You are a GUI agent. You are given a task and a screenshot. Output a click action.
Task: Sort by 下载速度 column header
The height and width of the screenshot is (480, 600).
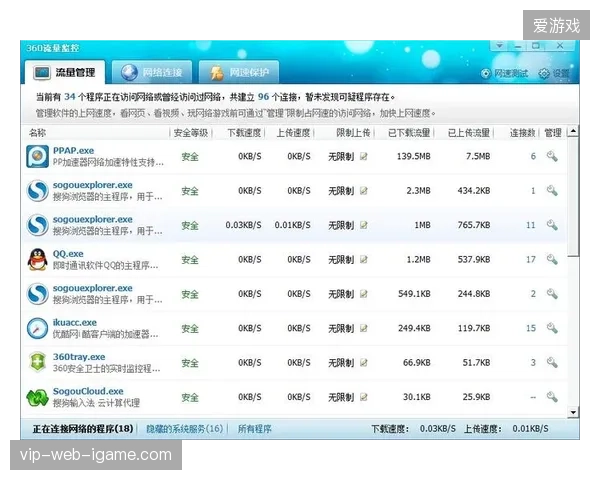click(244, 133)
